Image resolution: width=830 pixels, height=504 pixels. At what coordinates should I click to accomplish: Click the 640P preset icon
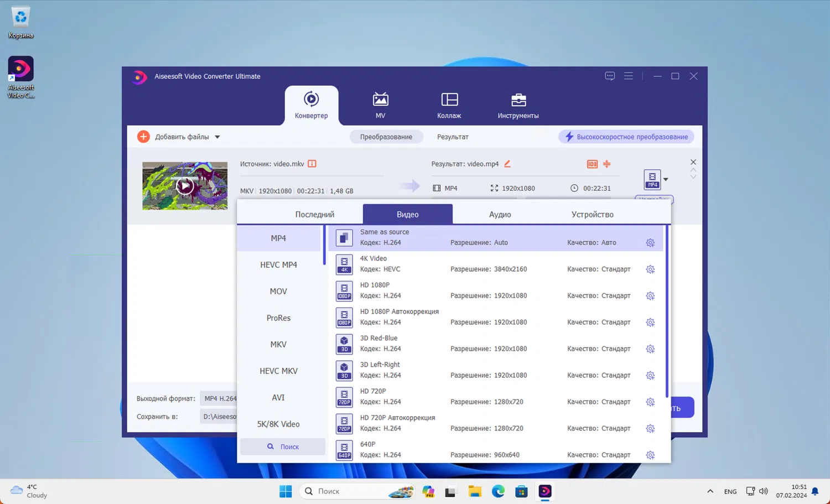[344, 450]
